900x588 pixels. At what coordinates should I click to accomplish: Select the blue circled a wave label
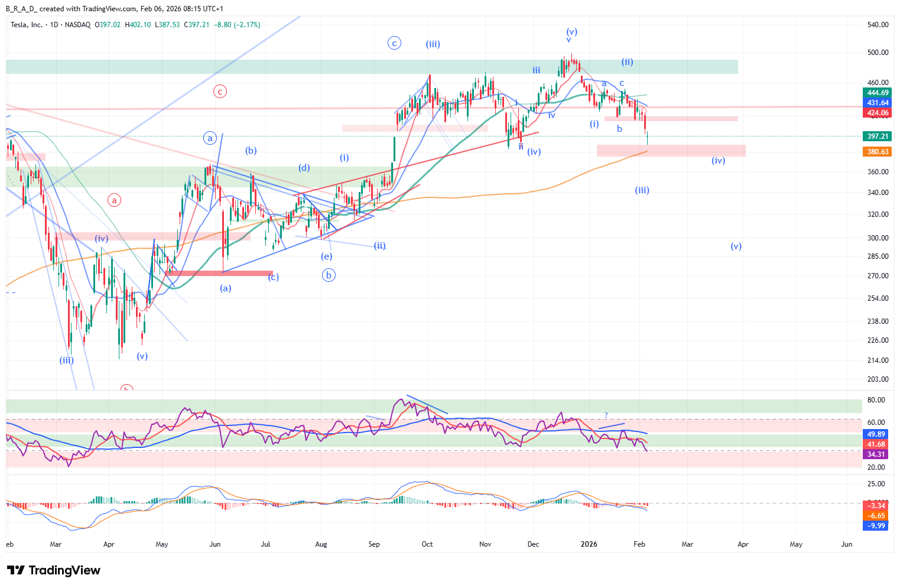(210, 138)
